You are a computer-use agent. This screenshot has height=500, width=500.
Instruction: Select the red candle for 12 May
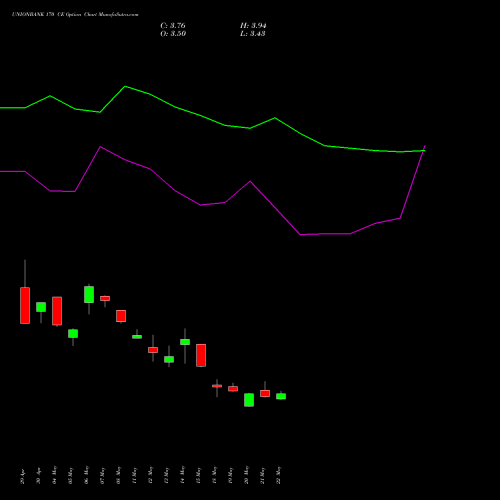[x=153, y=350]
